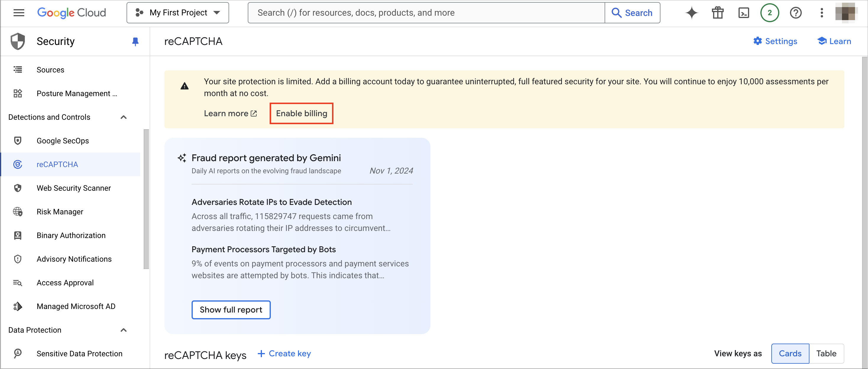Click the sidebar vertical scrollbar
Screen dimensions: 868x369
(x=146, y=199)
